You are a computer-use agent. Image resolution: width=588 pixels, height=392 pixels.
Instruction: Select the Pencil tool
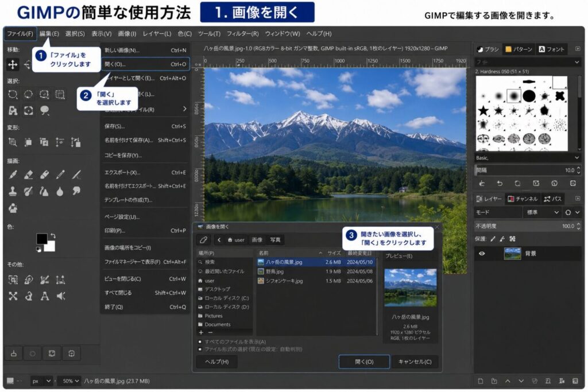click(60, 174)
